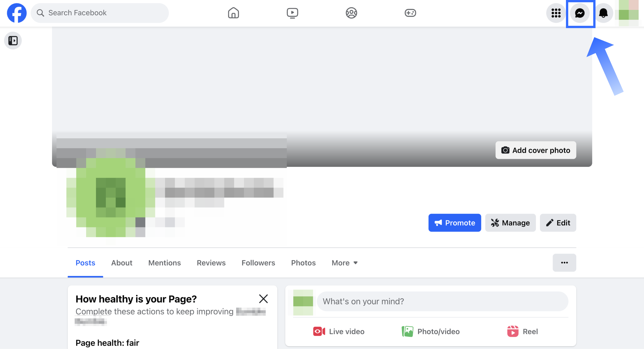Open the Gaming controller icon
644x349 pixels.
pyautogui.click(x=410, y=13)
